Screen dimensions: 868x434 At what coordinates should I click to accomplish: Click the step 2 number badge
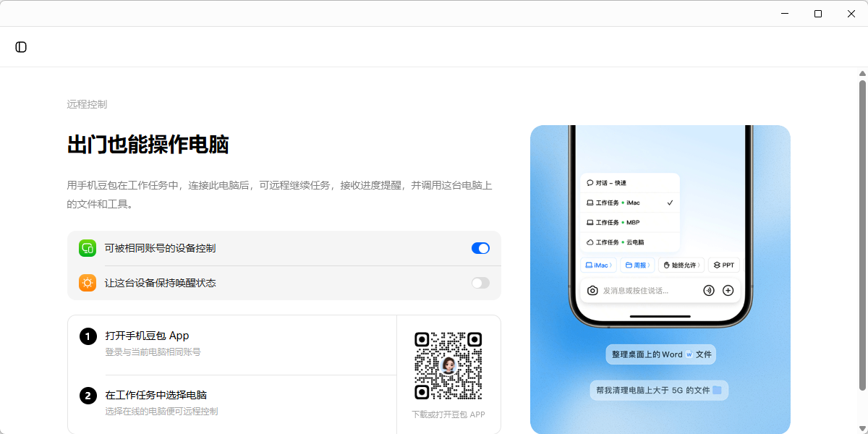coord(88,396)
